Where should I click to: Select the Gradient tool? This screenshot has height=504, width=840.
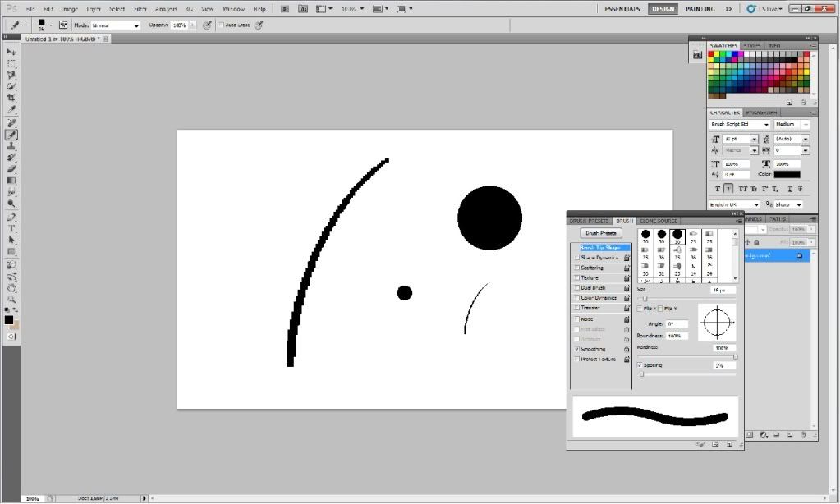(11, 181)
